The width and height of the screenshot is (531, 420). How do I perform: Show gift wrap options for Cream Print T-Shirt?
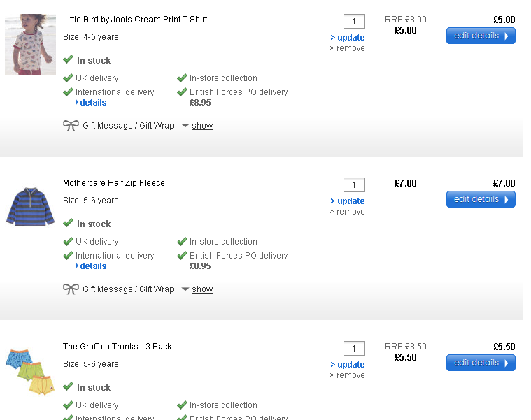click(x=201, y=126)
